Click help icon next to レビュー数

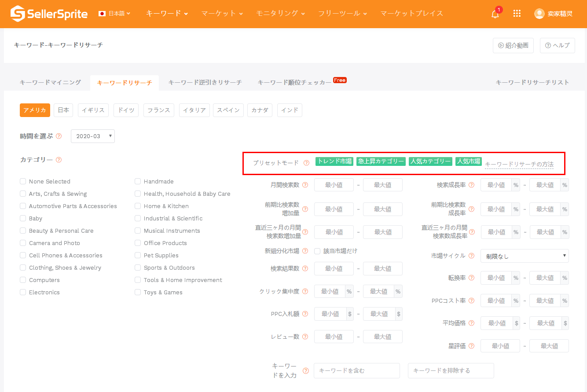click(305, 337)
